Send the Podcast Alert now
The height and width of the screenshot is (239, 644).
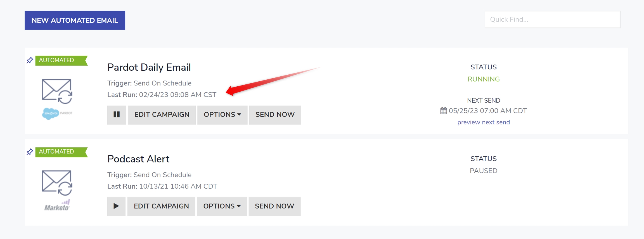274,206
